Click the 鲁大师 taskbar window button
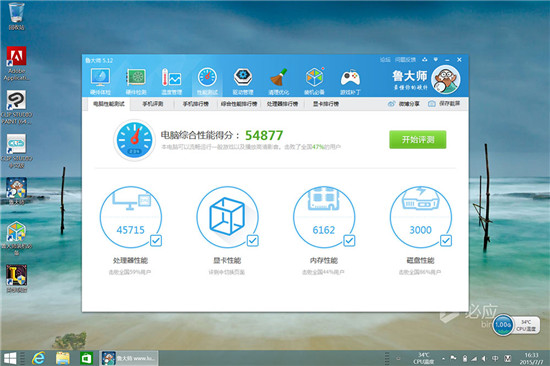Screen dimensions: 550x366 pos(129,358)
